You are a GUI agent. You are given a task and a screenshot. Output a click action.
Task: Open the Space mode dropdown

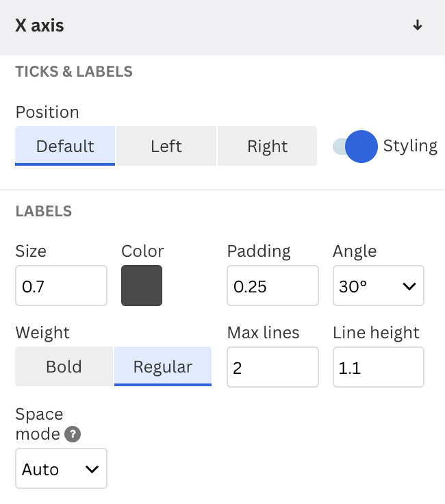[x=61, y=469]
